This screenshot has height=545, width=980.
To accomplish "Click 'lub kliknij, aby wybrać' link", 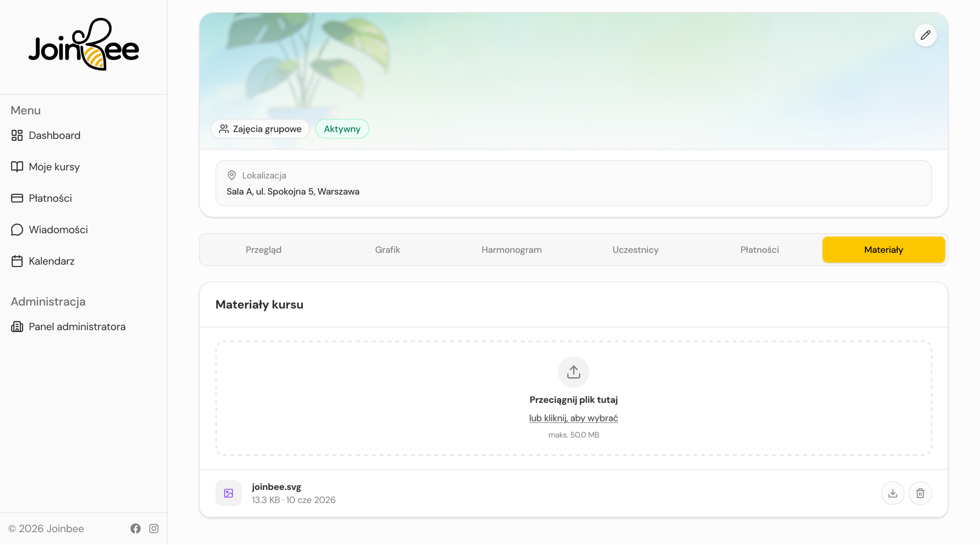I will pos(573,418).
